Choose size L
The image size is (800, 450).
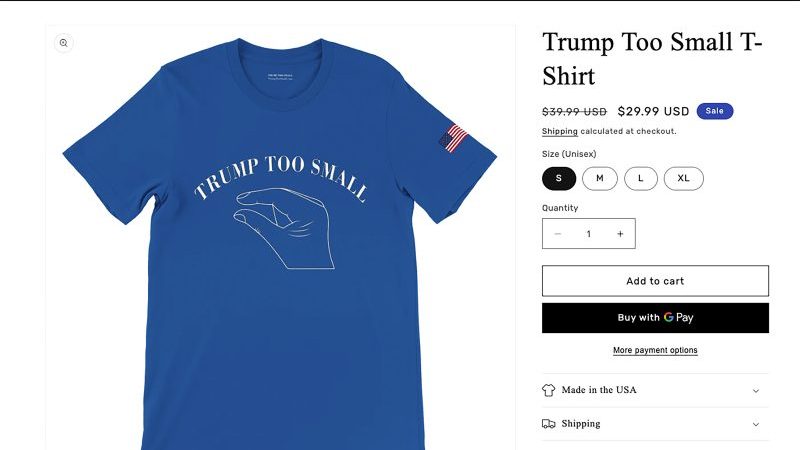point(640,178)
